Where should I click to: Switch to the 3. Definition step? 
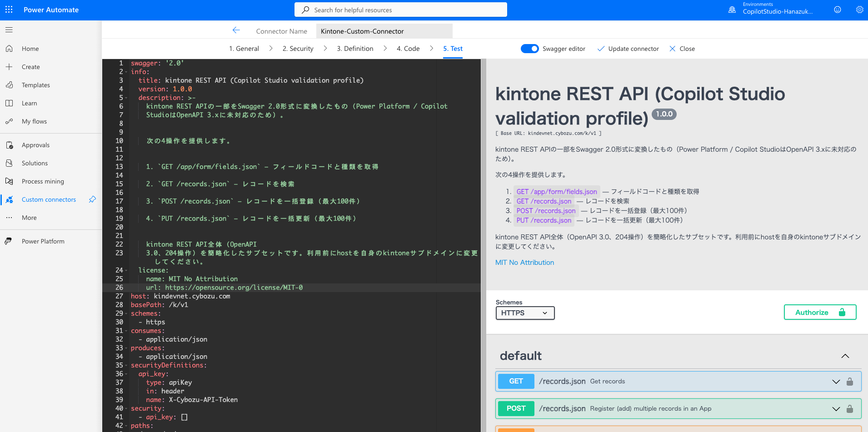pyautogui.click(x=355, y=49)
